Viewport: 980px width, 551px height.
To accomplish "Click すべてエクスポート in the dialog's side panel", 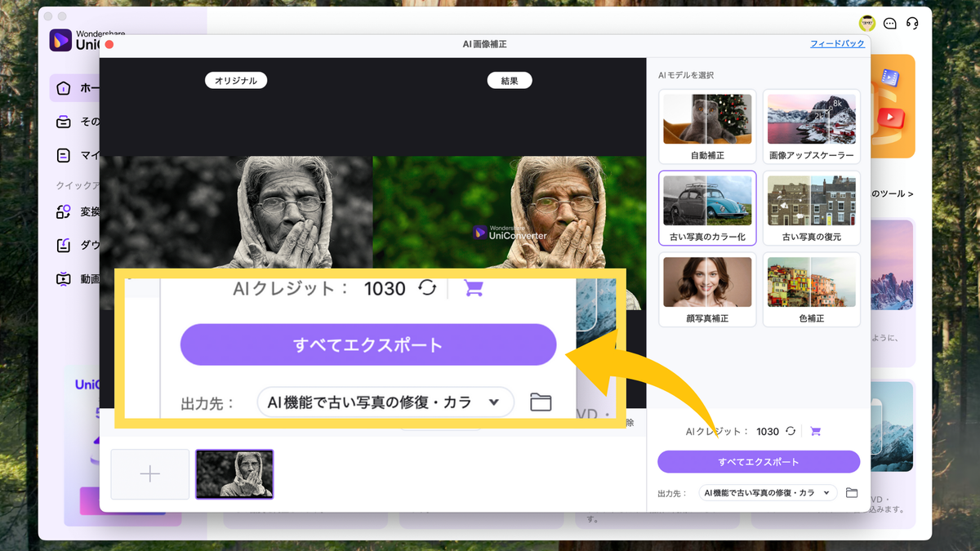I will 759,462.
